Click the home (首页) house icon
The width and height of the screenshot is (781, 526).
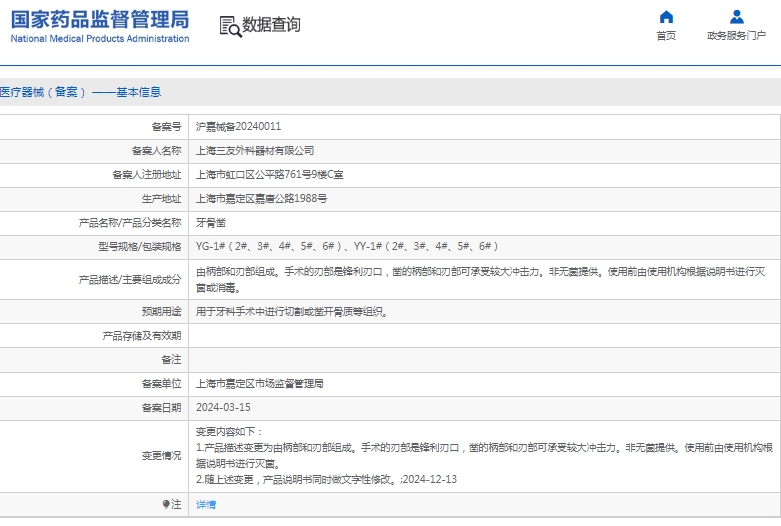pos(666,17)
